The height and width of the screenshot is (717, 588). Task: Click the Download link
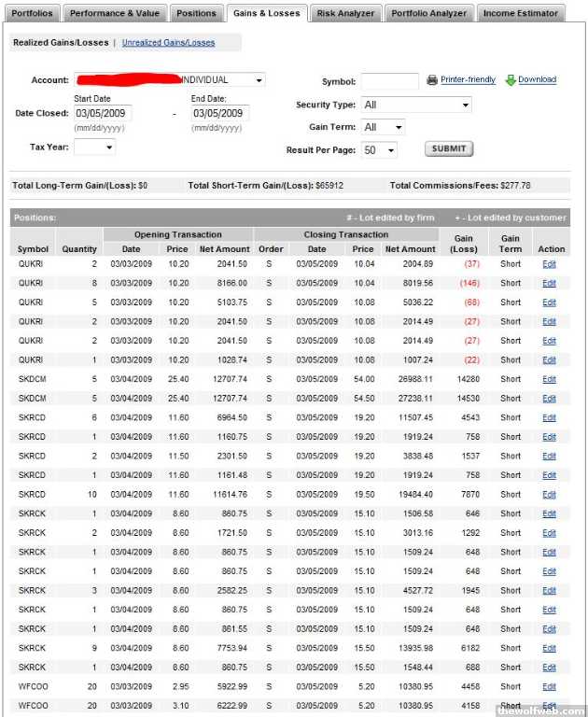click(x=537, y=80)
